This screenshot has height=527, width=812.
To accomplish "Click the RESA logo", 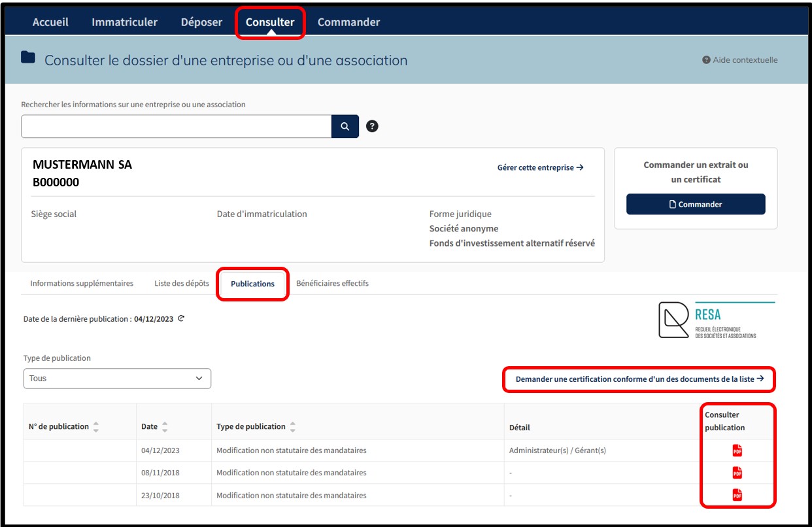I will [716, 320].
